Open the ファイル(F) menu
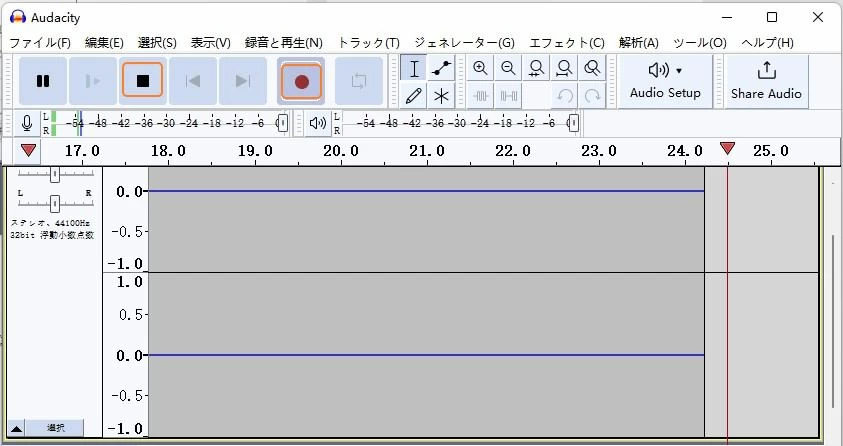843x446 pixels. click(x=40, y=43)
